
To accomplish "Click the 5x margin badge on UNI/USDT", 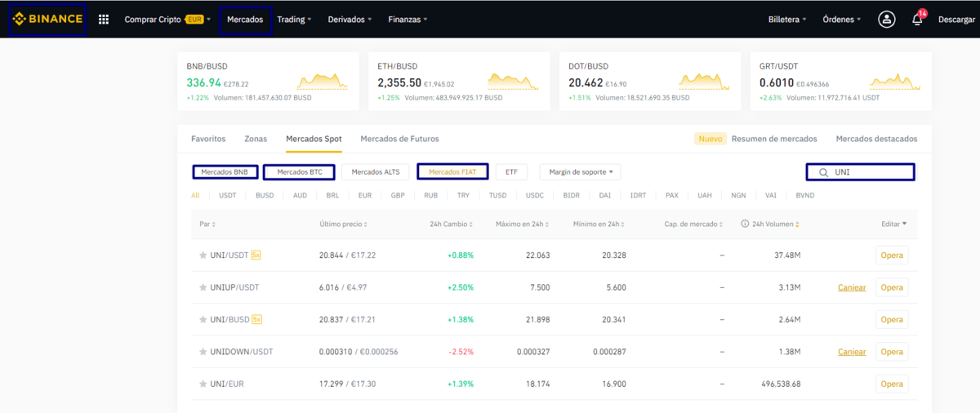I will click(256, 255).
